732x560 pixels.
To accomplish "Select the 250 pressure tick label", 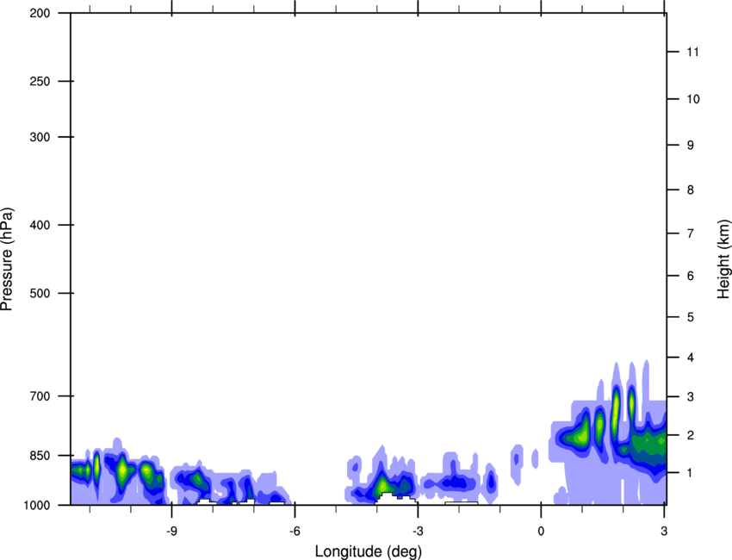I will pyautogui.click(x=40, y=81).
